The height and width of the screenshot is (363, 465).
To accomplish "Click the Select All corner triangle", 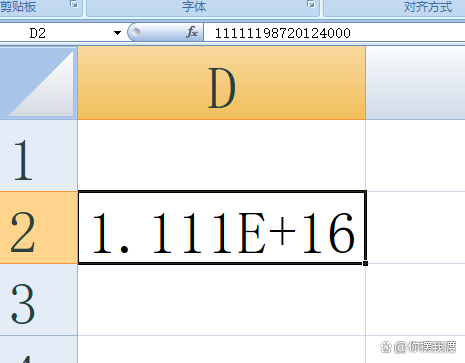I will point(38,83).
